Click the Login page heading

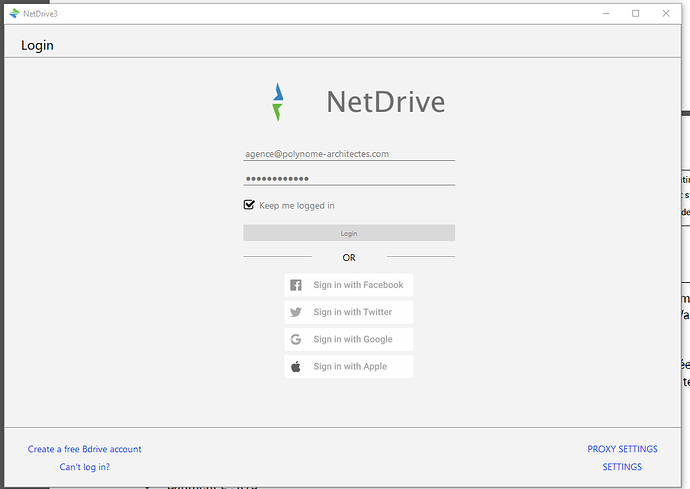click(37, 45)
